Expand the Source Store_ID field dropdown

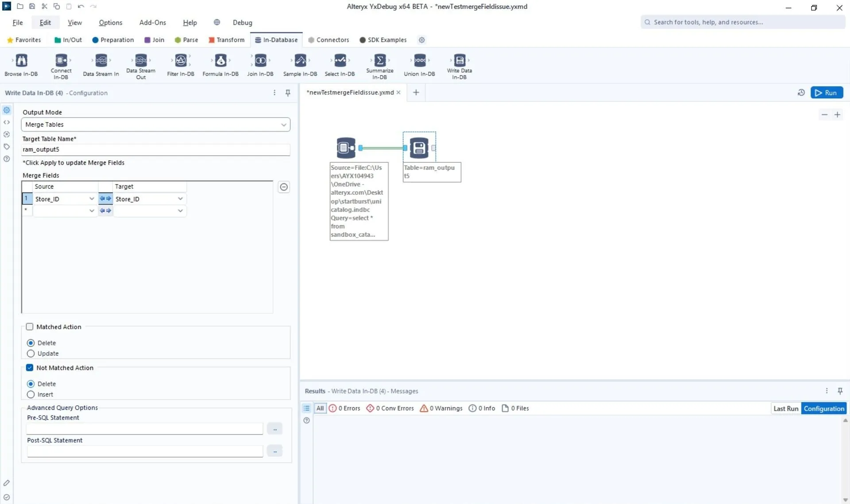click(x=92, y=199)
